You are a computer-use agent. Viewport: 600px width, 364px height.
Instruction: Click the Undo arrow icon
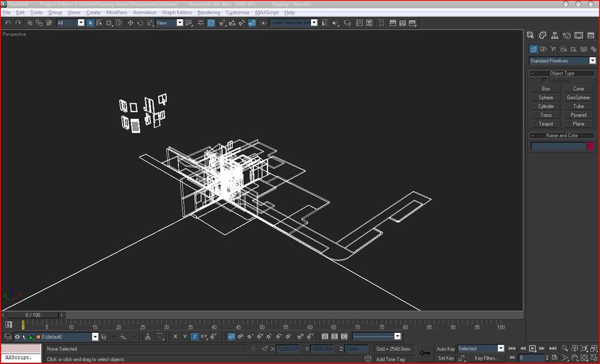point(8,23)
